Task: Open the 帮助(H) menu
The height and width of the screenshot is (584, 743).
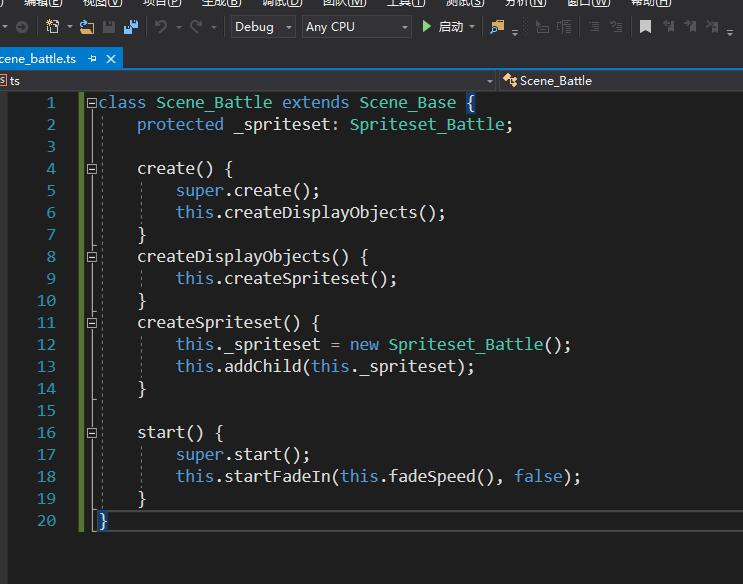Action: click(x=651, y=3)
